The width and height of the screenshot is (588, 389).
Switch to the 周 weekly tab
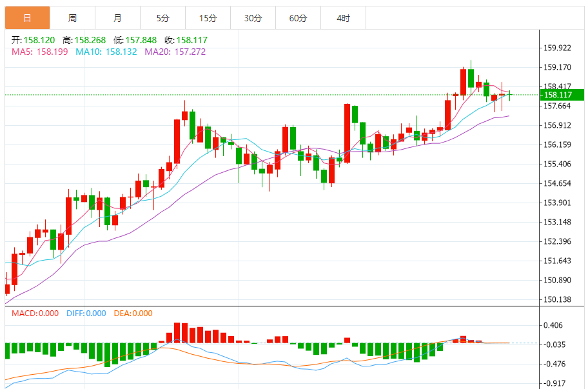tap(72, 18)
